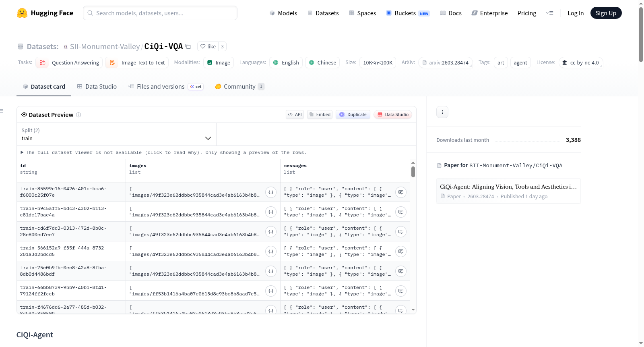The height and width of the screenshot is (347, 644).
Task: Expand JSON for images cell in train-b9c5aff5 row
Action: tap(271, 212)
